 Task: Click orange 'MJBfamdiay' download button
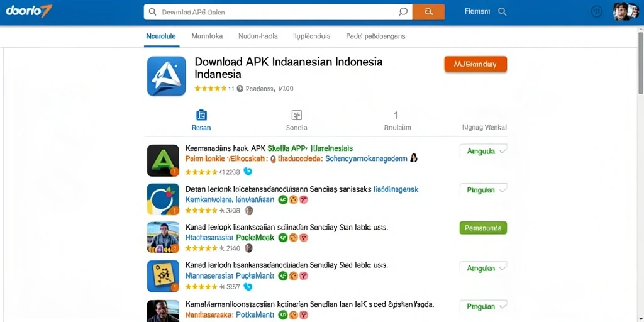[x=475, y=64]
